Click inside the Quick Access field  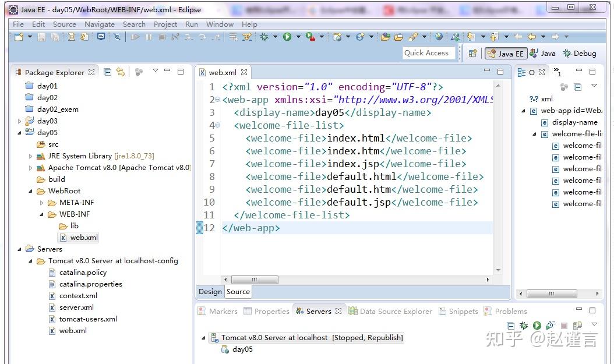[x=429, y=52]
